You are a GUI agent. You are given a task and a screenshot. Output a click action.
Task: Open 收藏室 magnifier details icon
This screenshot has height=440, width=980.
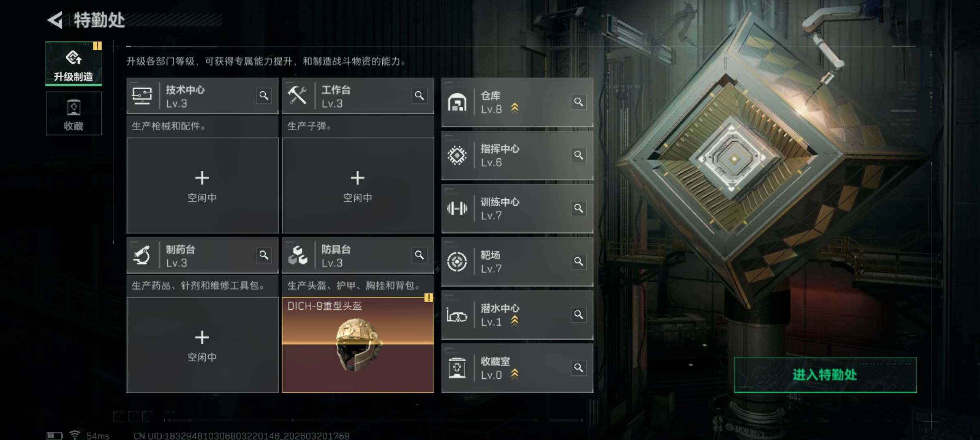click(579, 368)
